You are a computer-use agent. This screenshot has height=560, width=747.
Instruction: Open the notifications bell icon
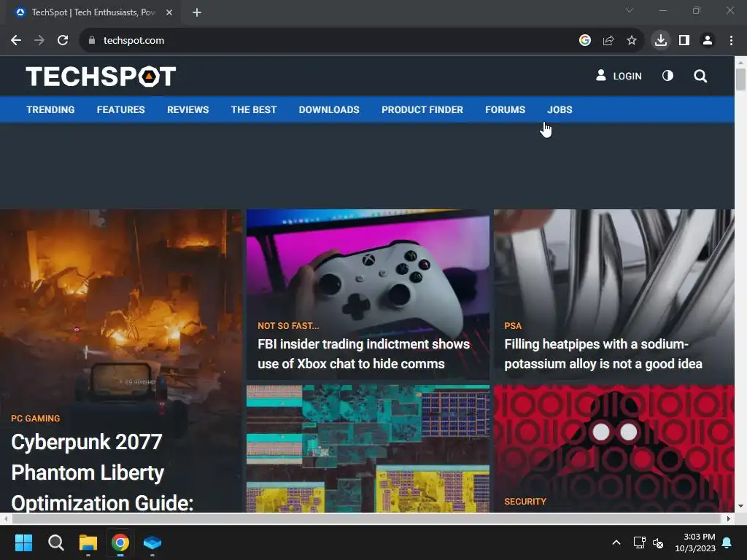click(727, 542)
